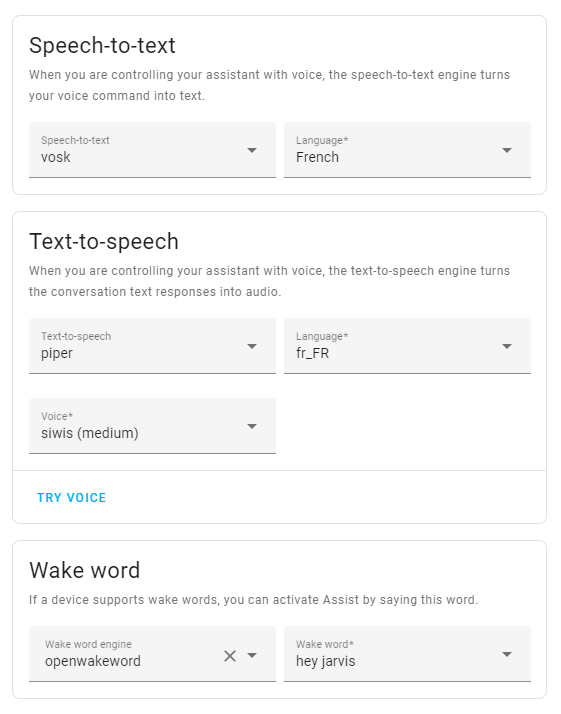Open the hey jarvis wake word dropdown arrow
Image resolution: width=561 pixels, height=714 pixels.
tap(507, 654)
